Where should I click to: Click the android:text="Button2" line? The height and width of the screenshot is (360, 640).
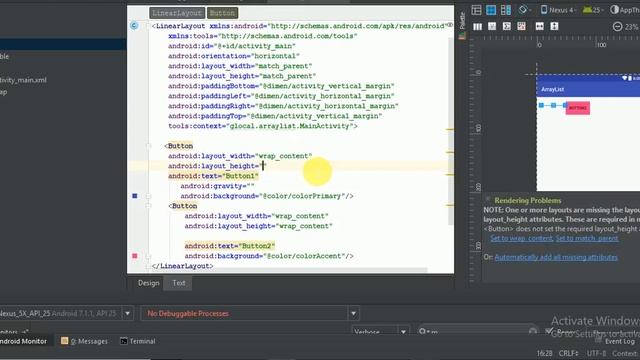pos(229,246)
